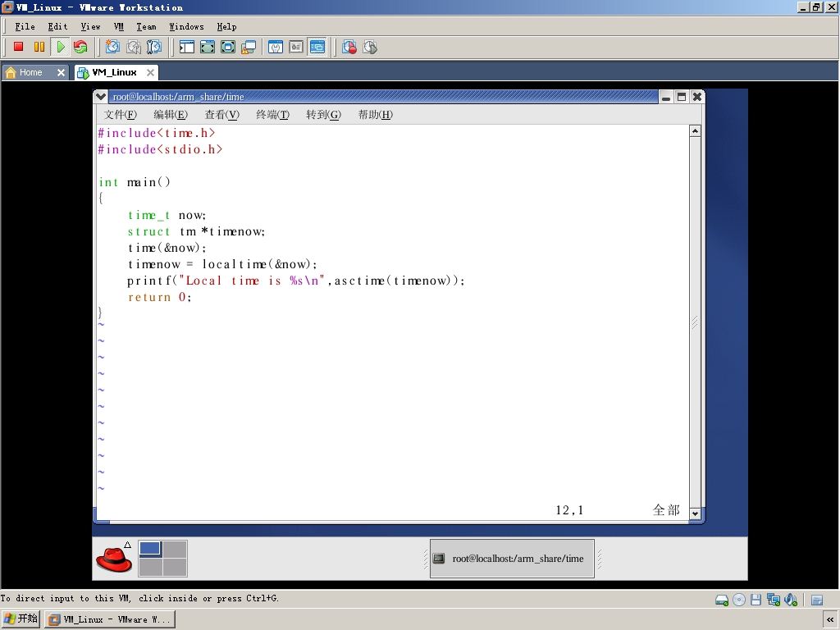Click the CD-ROM device status icon
The image size is (840, 630).
click(739, 600)
